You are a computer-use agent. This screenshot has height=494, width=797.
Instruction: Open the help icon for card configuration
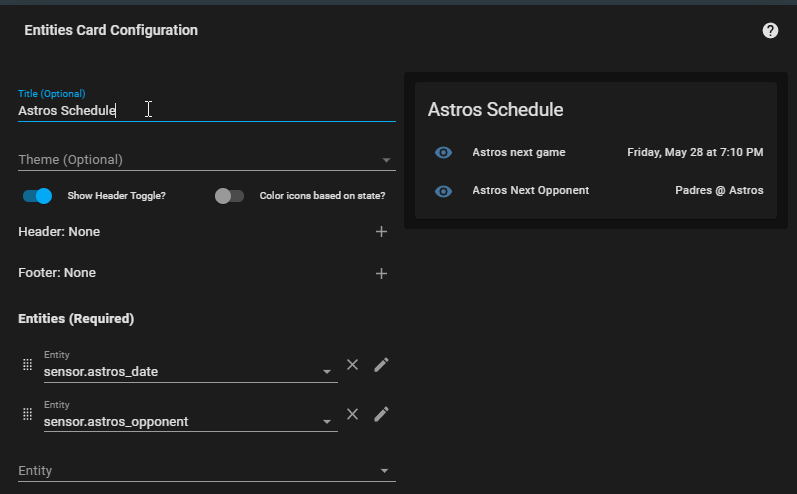click(770, 31)
